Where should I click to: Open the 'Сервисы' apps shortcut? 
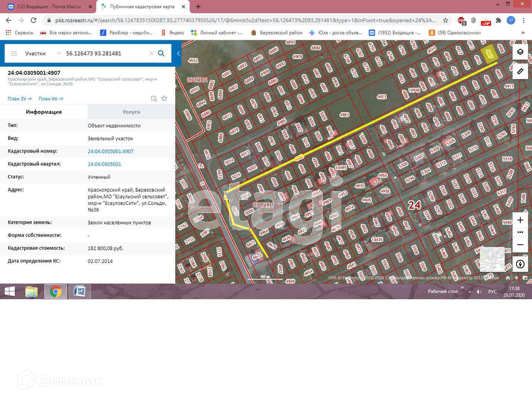pyautogui.click(x=20, y=33)
